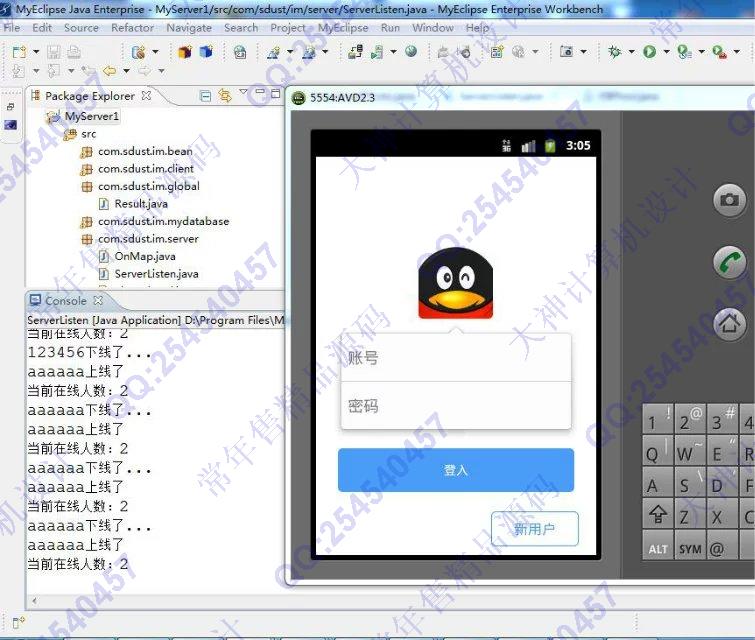Select Result.java file
The height and width of the screenshot is (640, 755).
coord(141,204)
